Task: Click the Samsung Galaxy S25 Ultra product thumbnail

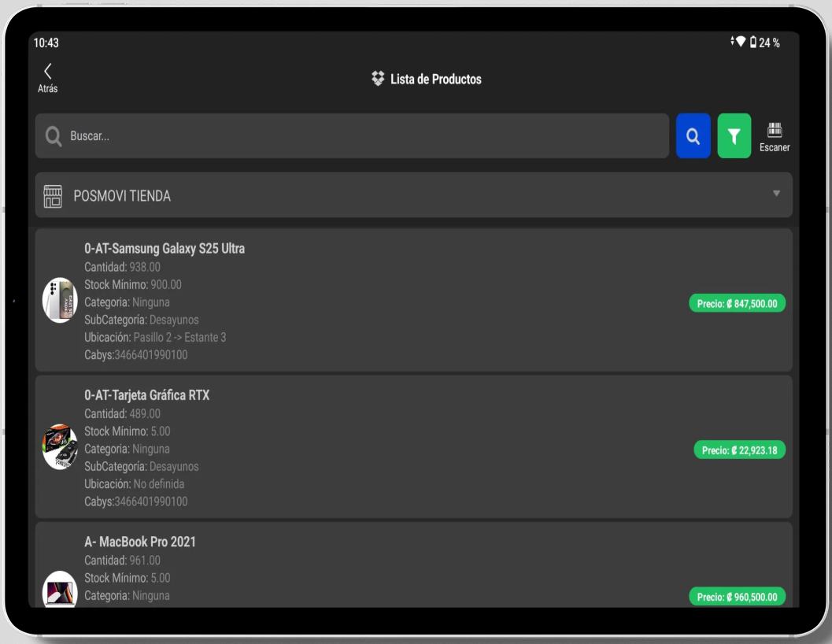Action: (59, 300)
